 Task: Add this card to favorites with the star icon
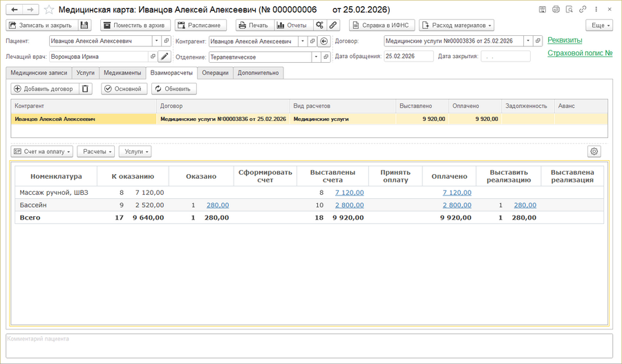click(49, 10)
